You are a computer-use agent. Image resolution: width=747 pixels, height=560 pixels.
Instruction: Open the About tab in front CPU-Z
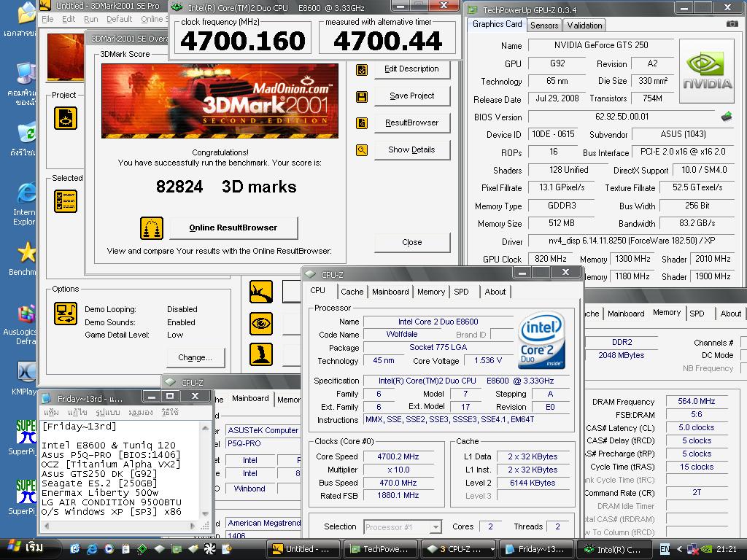495,292
